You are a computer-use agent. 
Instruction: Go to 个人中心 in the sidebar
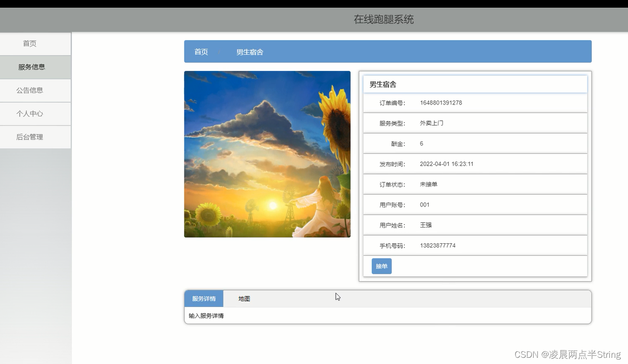pos(35,114)
